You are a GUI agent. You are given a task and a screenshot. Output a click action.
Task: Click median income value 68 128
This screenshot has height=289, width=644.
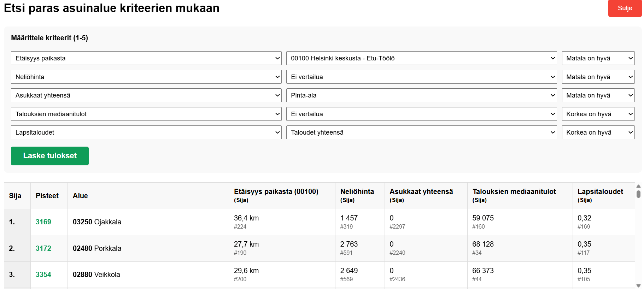tap(483, 244)
